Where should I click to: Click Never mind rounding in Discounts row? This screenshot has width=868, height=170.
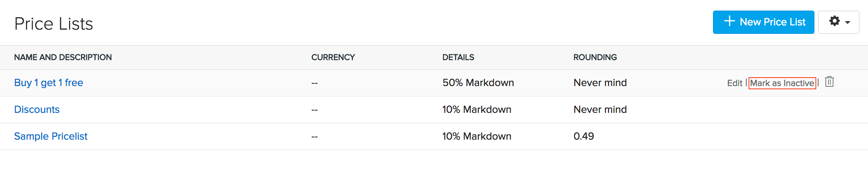[600, 109]
